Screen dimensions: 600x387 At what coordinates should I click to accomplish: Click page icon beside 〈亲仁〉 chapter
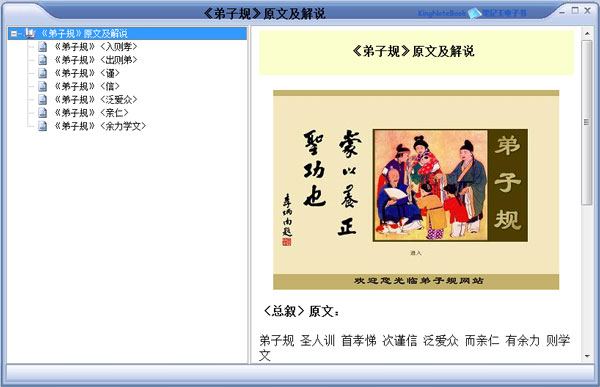point(42,113)
